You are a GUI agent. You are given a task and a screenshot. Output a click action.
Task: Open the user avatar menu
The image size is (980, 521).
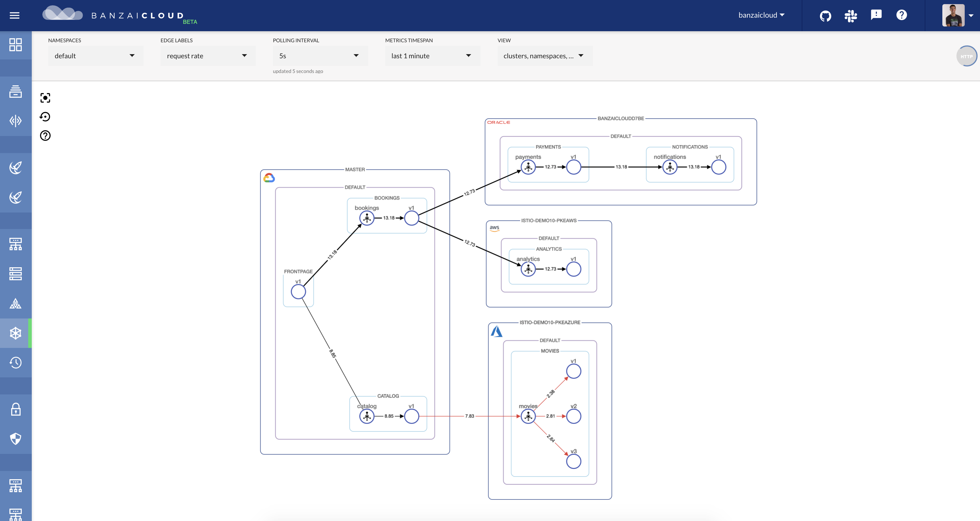(x=953, y=15)
